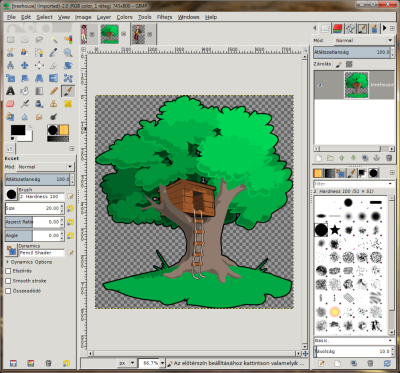Screen dimensions: 400x373
Task: Select the By Color Select tool
Action: [x=68, y=40]
